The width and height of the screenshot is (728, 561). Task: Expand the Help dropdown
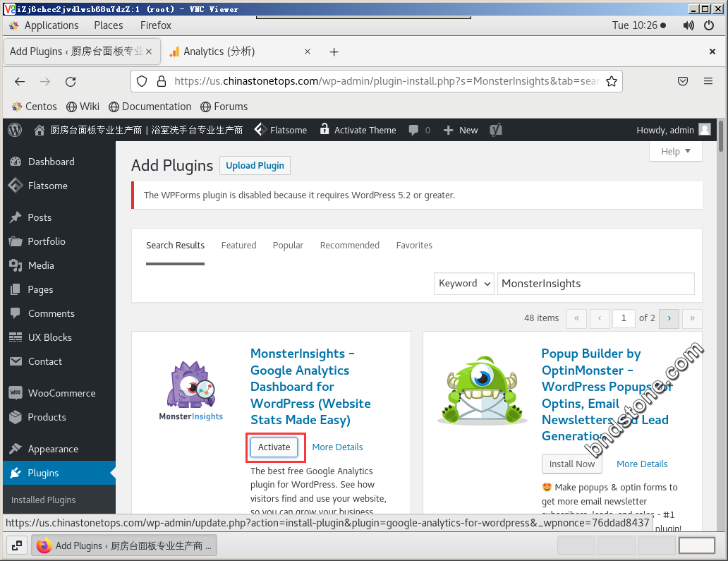pyautogui.click(x=676, y=152)
